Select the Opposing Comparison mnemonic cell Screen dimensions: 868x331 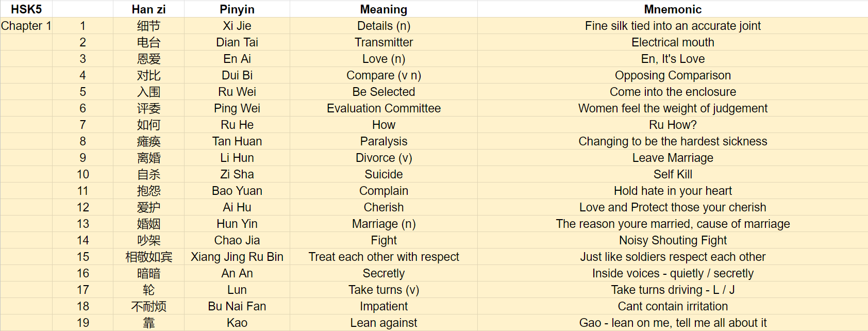(x=673, y=75)
